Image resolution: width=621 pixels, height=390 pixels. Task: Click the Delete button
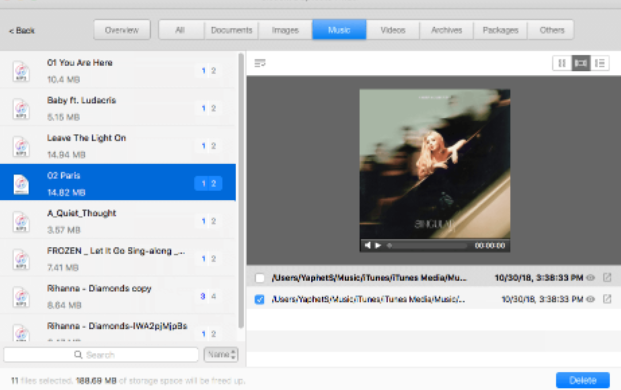[x=583, y=380]
